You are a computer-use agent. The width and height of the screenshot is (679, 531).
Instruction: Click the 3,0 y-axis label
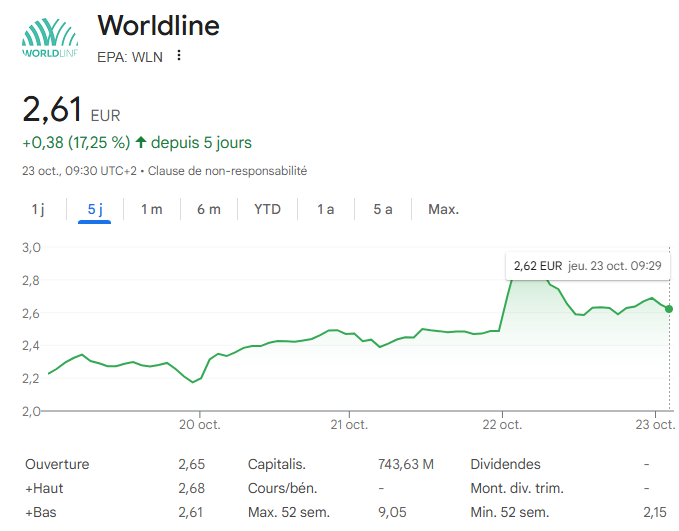point(31,247)
